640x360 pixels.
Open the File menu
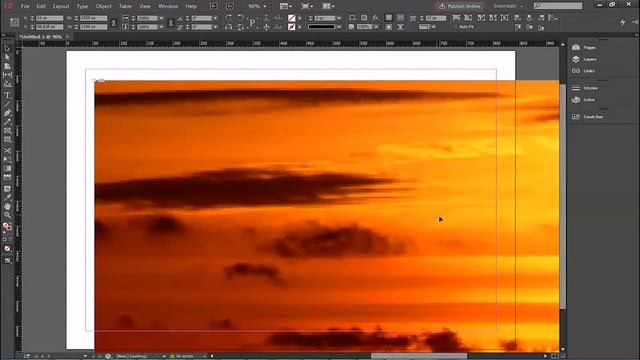[25, 6]
